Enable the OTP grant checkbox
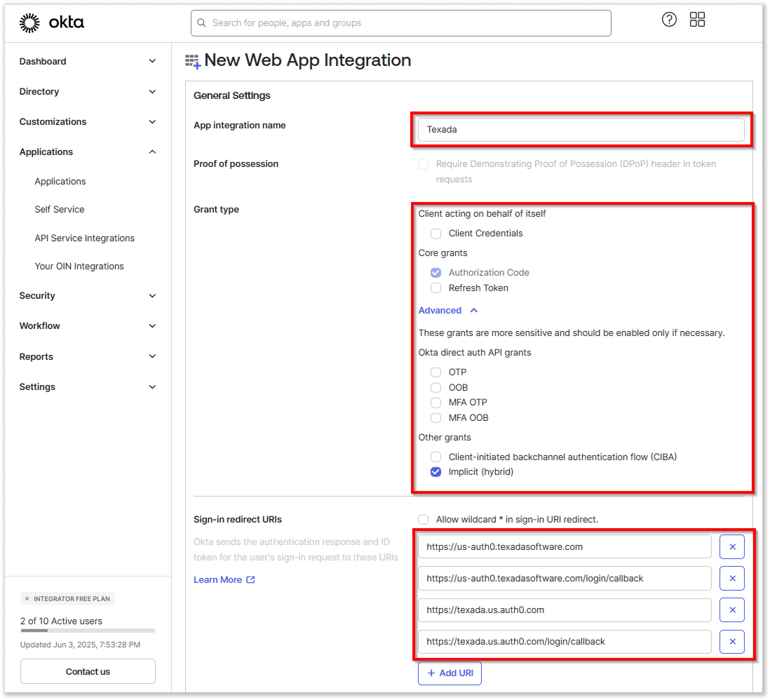The height and width of the screenshot is (700, 770). 435,372
